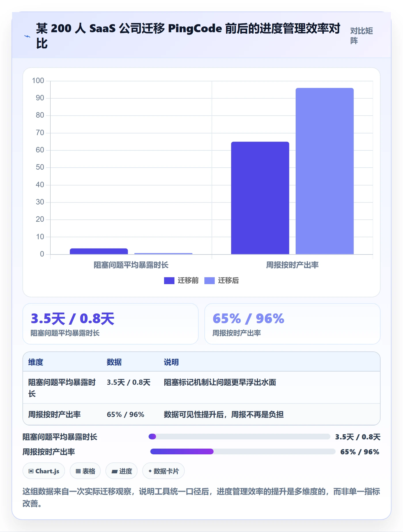The height and width of the screenshot is (532, 403).
Task: Click the lightning icon beside the title
Action: (x=27, y=36)
